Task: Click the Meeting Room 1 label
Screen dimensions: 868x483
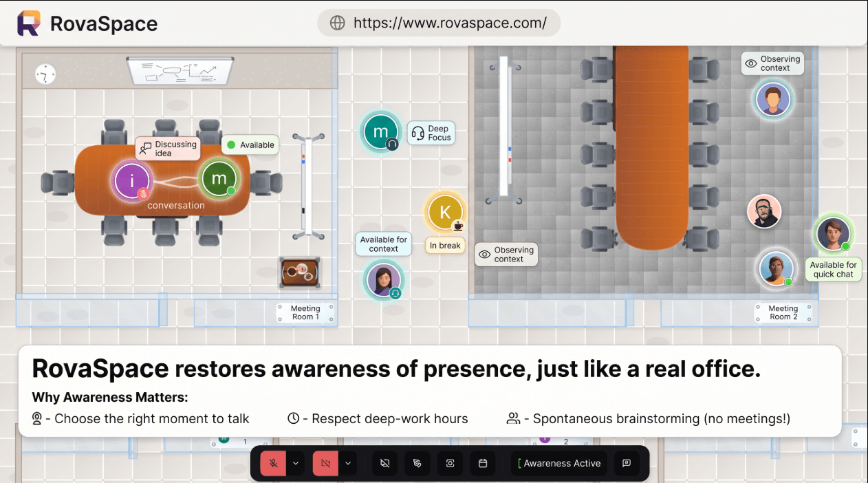Action: (x=306, y=313)
